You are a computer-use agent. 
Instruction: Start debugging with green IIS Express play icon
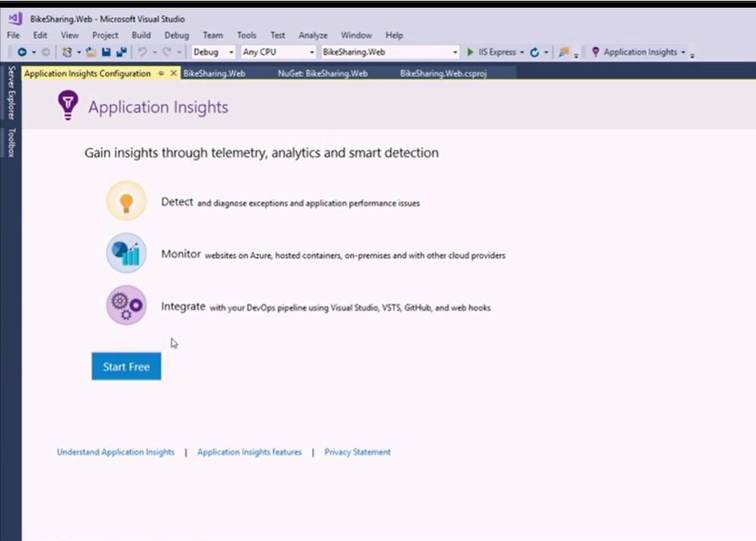(470, 52)
